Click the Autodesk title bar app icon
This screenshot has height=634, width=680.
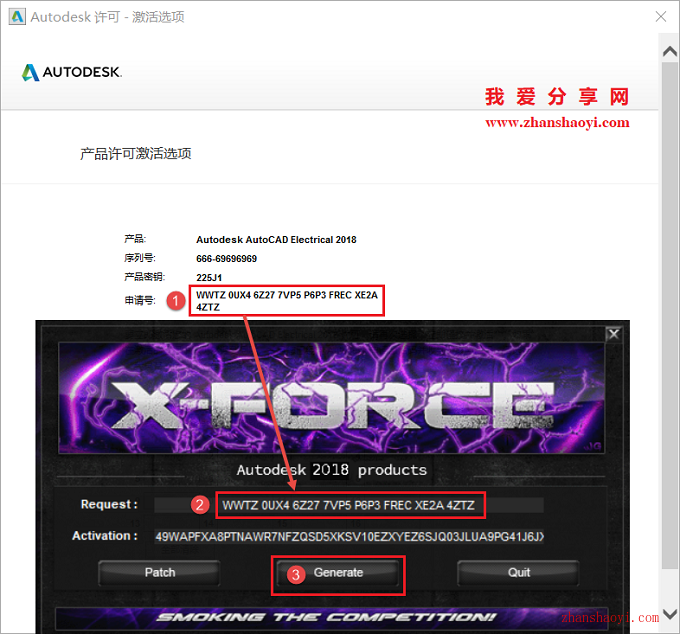point(17,17)
